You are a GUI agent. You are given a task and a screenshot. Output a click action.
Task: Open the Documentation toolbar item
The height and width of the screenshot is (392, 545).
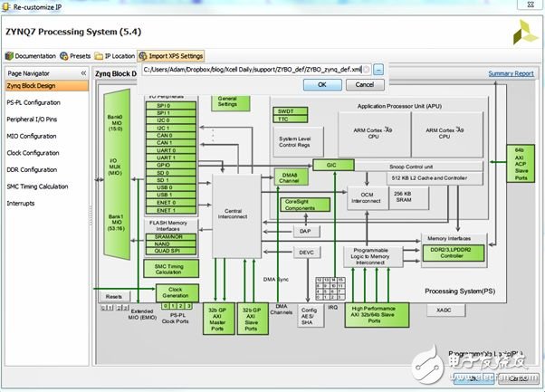pos(31,55)
